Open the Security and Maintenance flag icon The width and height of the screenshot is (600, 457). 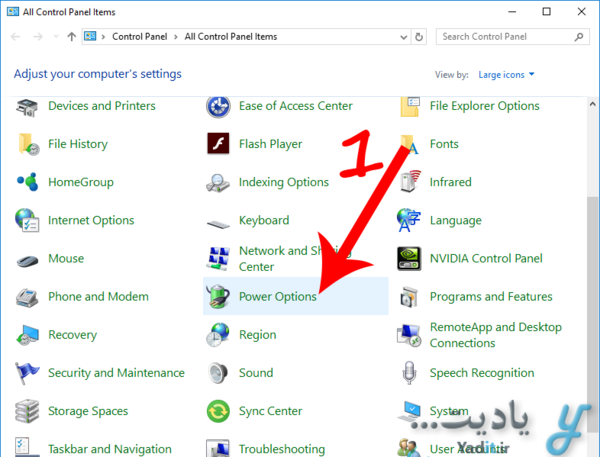pyautogui.click(x=27, y=373)
